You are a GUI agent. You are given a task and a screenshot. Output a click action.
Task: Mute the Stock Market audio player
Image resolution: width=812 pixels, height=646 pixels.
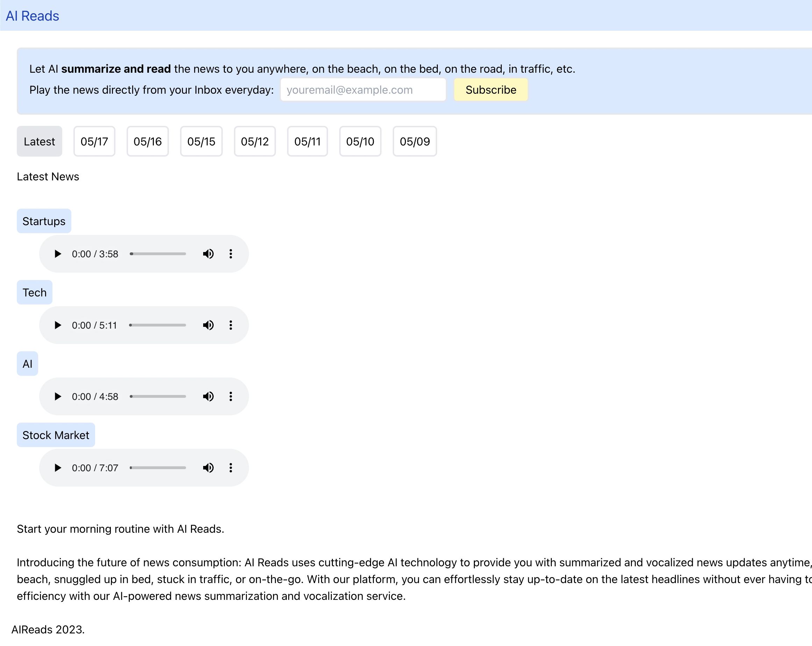pos(208,468)
